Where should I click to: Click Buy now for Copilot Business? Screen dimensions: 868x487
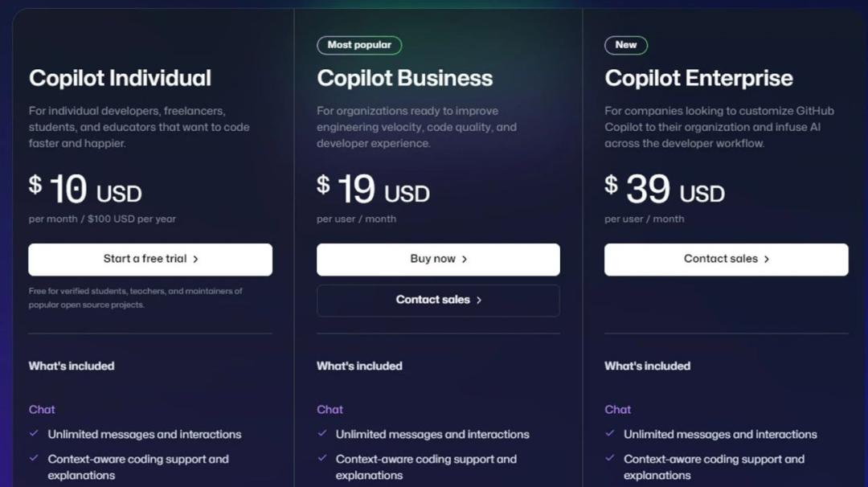tap(438, 259)
